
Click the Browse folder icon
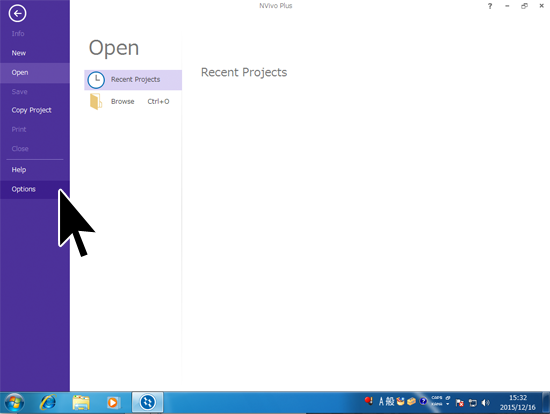[96, 102]
